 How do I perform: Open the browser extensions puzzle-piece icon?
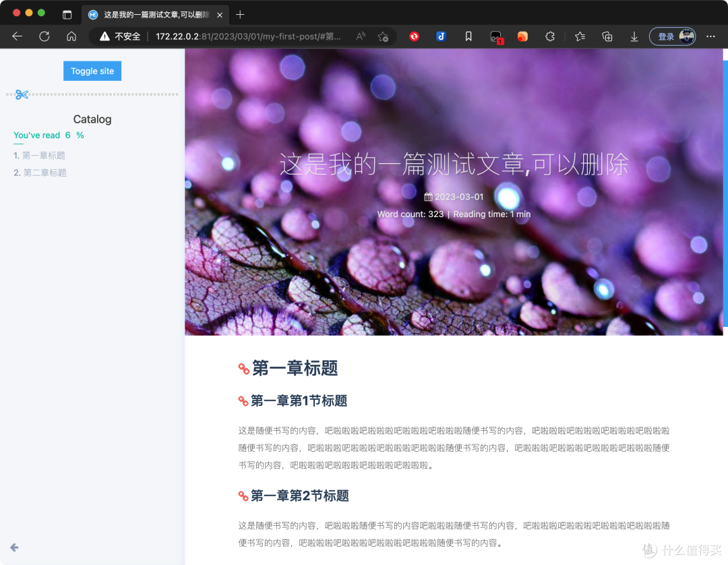(x=551, y=36)
